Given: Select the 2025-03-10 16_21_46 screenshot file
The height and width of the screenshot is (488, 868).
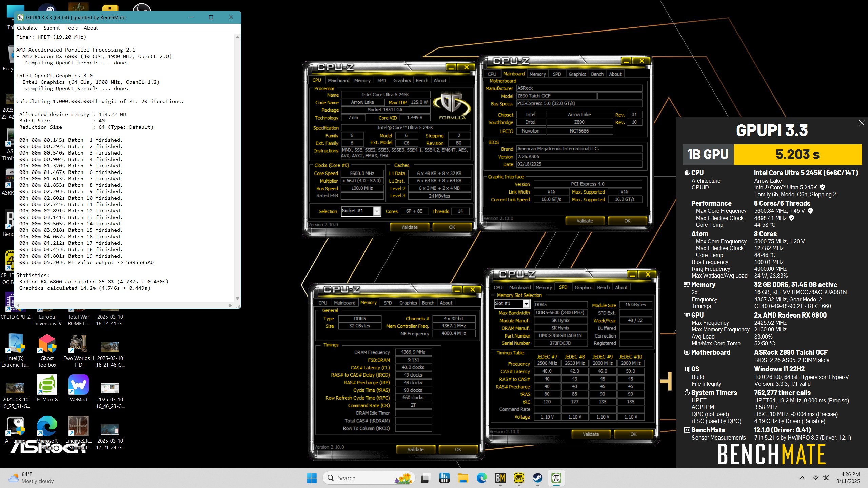Looking at the screenshot, I should 110,354.
